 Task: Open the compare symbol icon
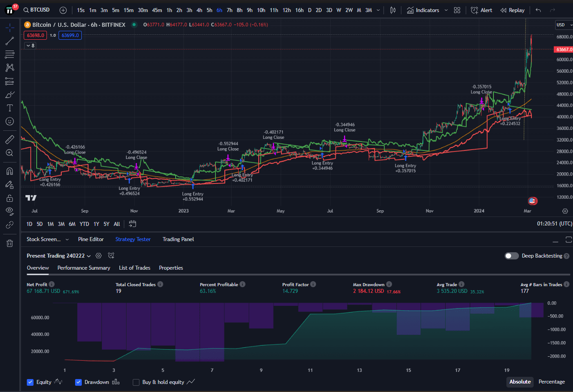(62, 9)
